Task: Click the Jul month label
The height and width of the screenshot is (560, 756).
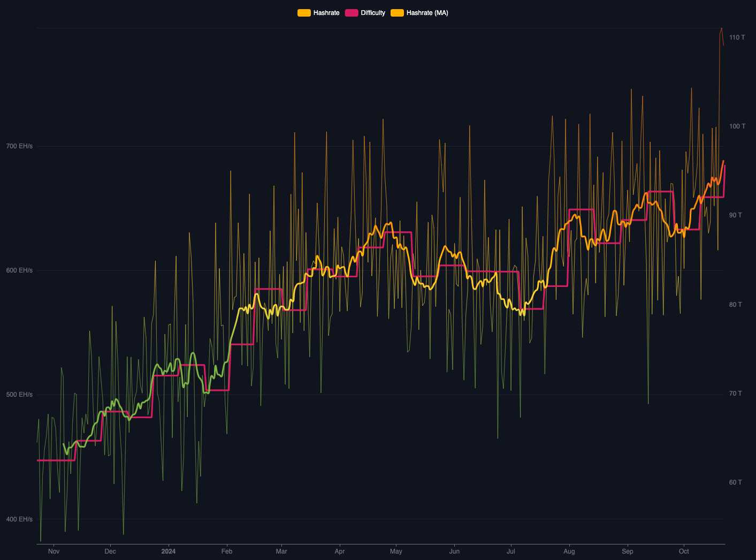Action: (x=511, y=551)
